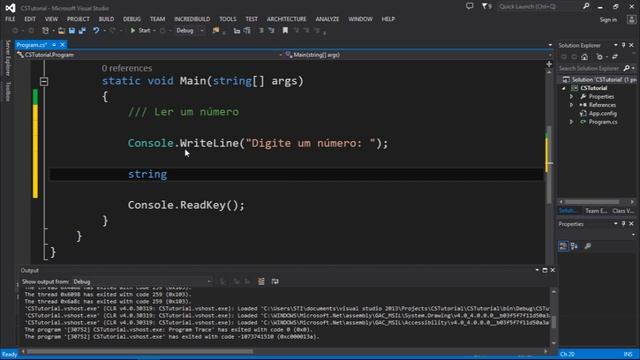Click the Property Pages wrench icon
The image size is (640, 360).
pos(588,246)
